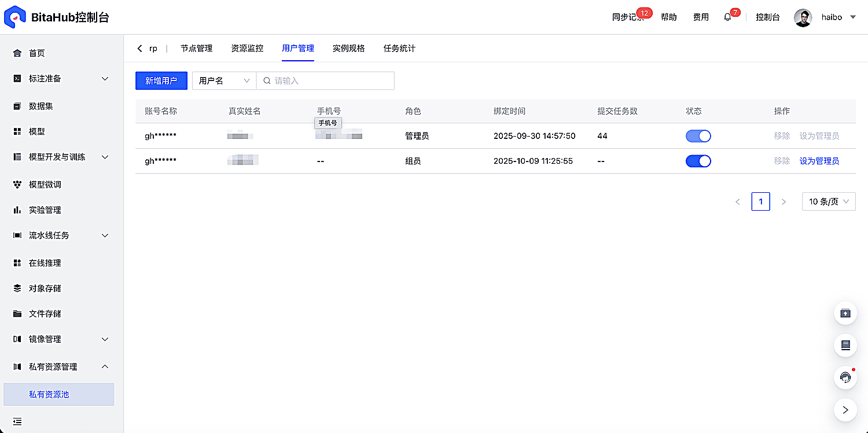Click the floating upload box icon
The height and width of the screenshot is (433, 868).
coord(845,313)
